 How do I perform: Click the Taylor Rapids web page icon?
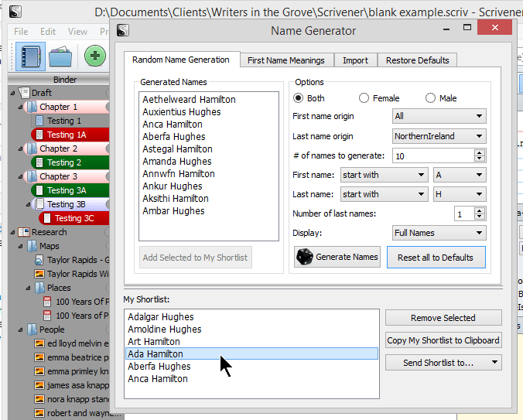[39, 260]
